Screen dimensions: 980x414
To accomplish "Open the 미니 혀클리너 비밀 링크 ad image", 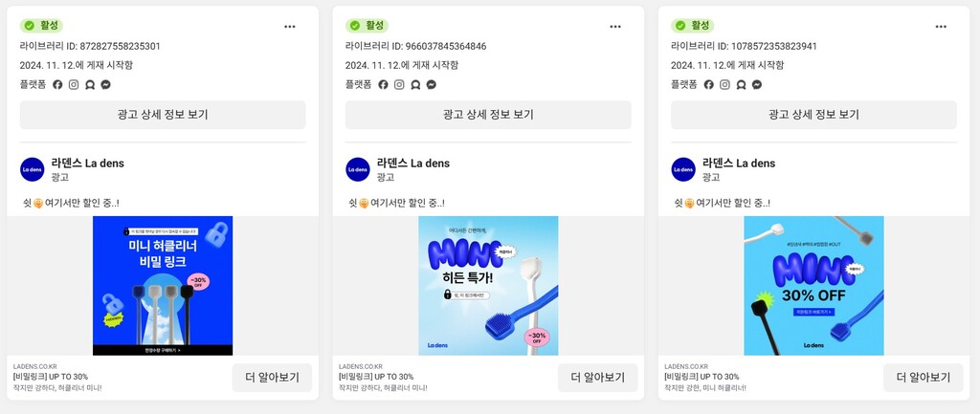I will 163,285.
